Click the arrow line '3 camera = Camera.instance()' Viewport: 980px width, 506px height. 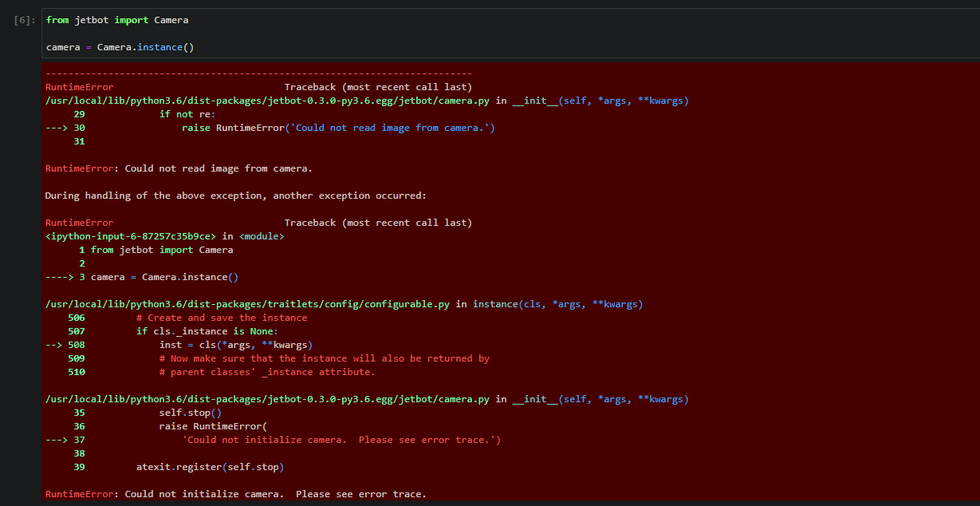click(142, 277)
